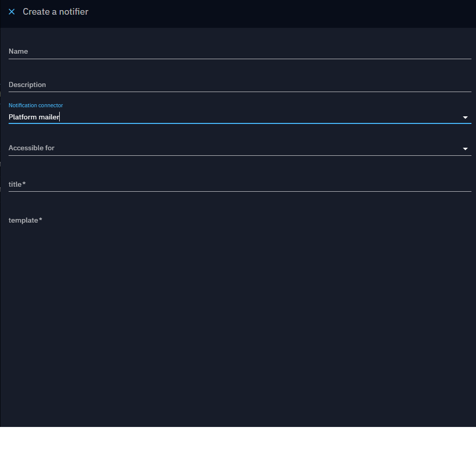
Task: Click the middle of the Accessible for field
Action: click(x=240, y=148)
